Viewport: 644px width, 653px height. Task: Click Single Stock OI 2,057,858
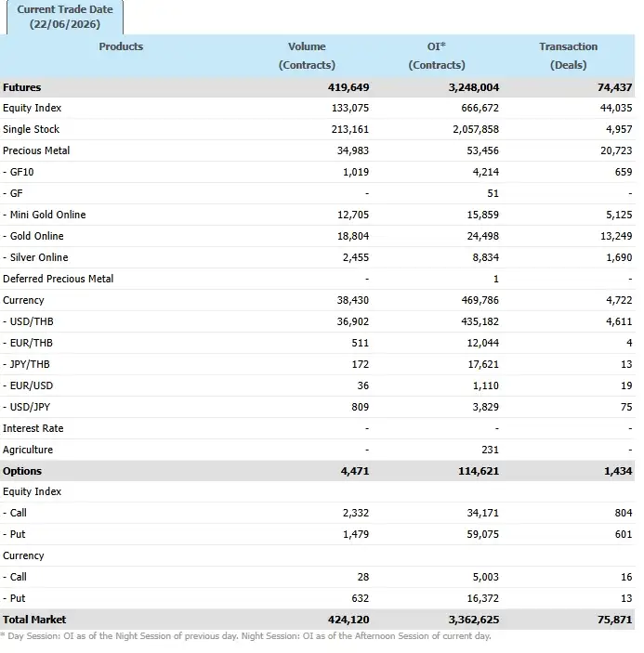476,129
